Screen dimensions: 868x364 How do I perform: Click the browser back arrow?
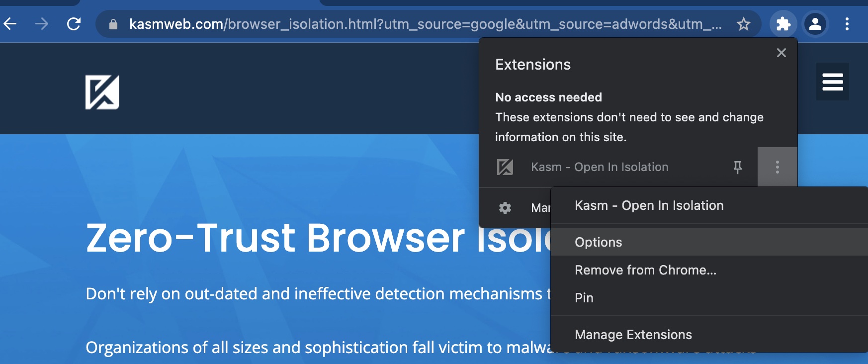click(x=10, y=23)
